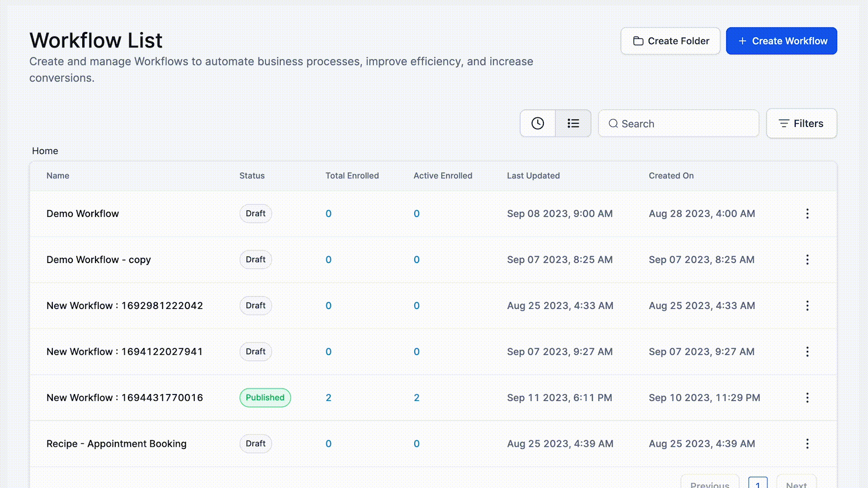The height and width of the screenshot is (488, 868).
Task: Sort by the Last Updated column header
Action: [533, 176]
